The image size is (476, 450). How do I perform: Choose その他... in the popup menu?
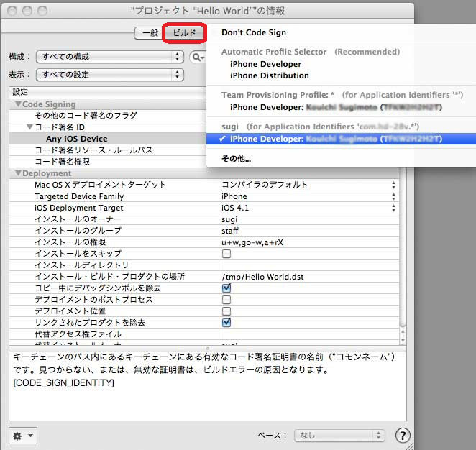click(x=236, y=158)
